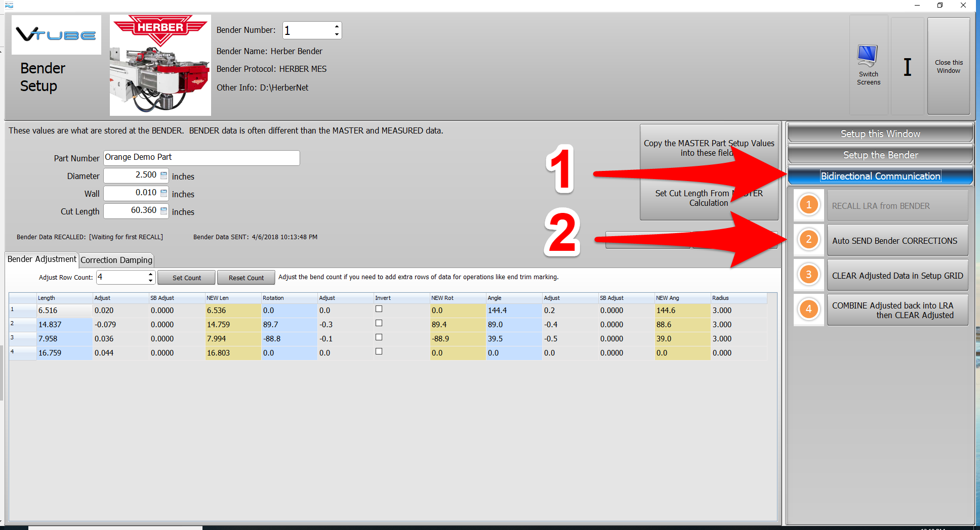Click the orange circle number 4 icon

(x=808, y=310)
